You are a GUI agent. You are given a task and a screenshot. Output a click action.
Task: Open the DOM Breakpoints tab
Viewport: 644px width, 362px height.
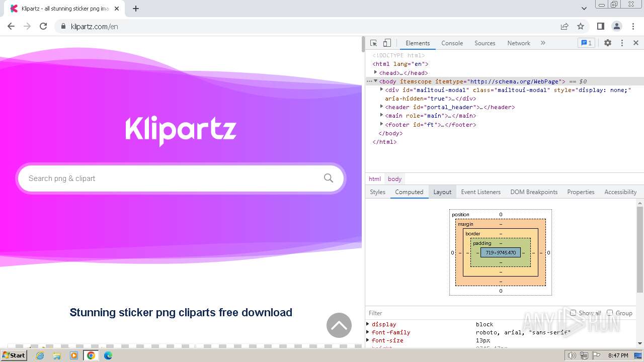point(534,192)
